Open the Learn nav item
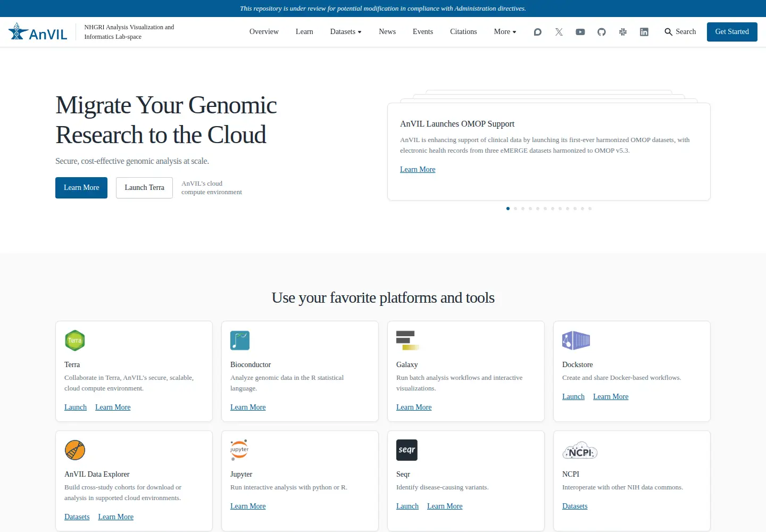This screenshot has height=532, width=766. [304, 32]
